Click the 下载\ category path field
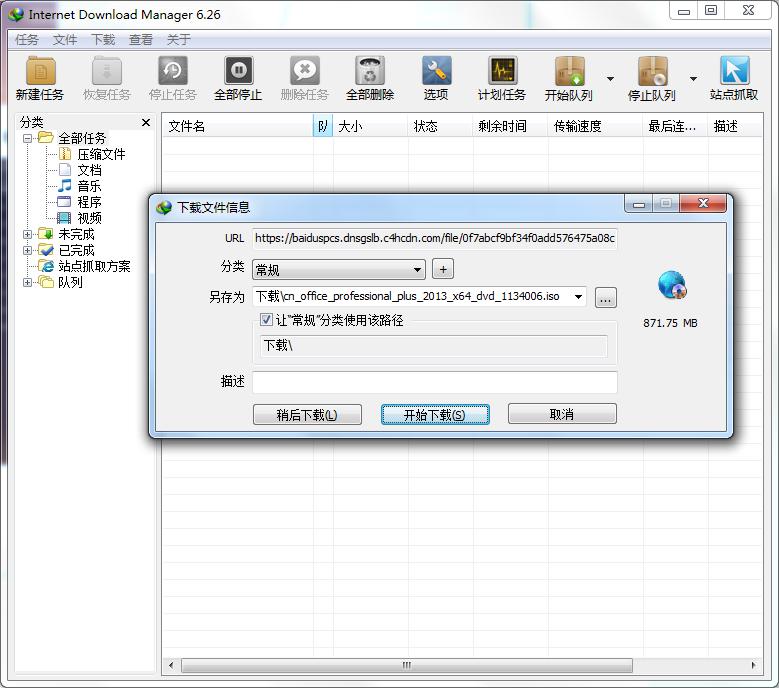779x688 pixels. click(x=434, y=346)
